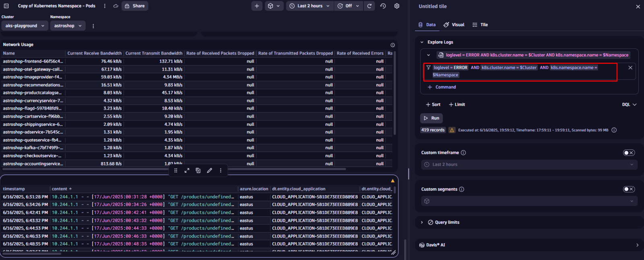Open the Namespace astroshop dropdown
The height and width of the screenshot is (260, 644).
point(68,26)
